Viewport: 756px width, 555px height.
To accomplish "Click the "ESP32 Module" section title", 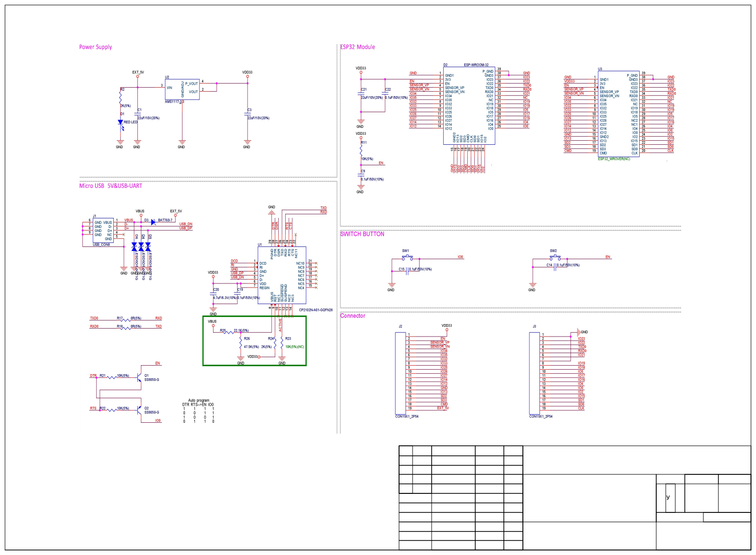I will [x=357, y=47].
